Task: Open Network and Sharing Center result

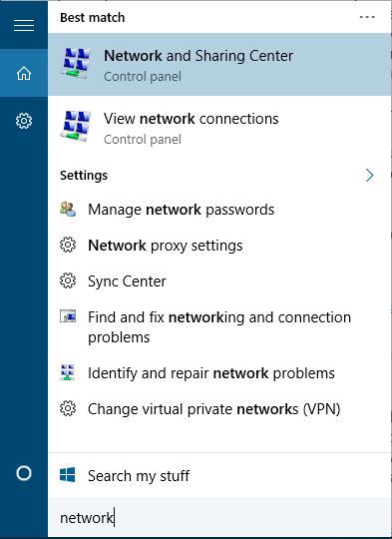Action: click(x=219, y=64)
